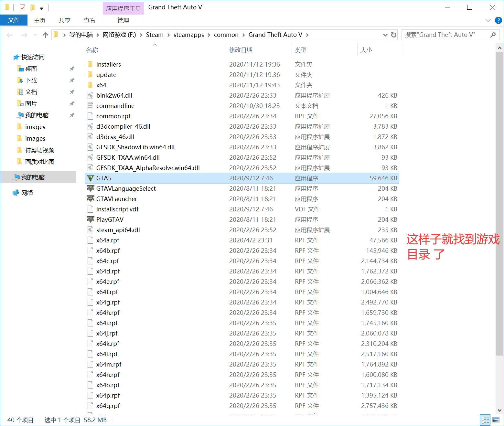Image resolution: width=504 pixels, height=426 pixels.
Task: Select 我的电脑 in navigation pane
Action: click(38, 177)
